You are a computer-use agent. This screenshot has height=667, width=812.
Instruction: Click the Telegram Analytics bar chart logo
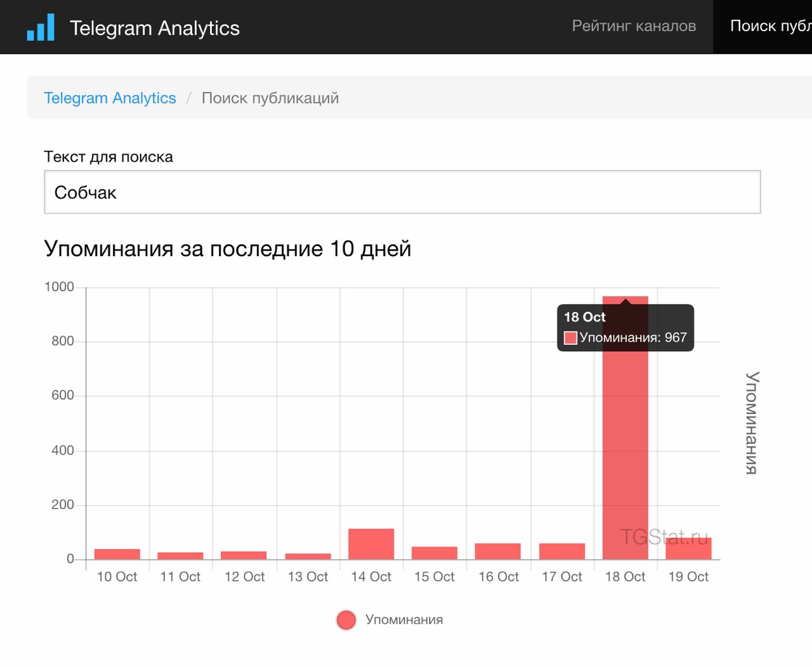(x=41, y=27)
